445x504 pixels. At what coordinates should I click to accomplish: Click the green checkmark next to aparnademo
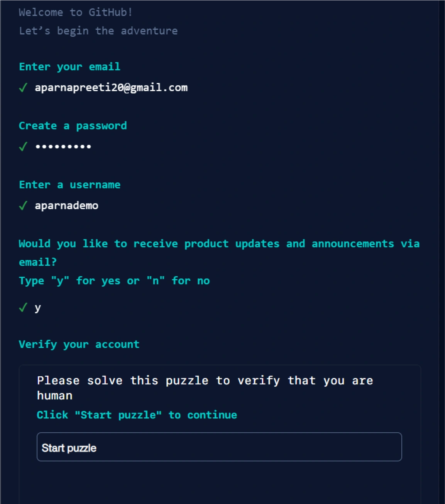point(23,206)
